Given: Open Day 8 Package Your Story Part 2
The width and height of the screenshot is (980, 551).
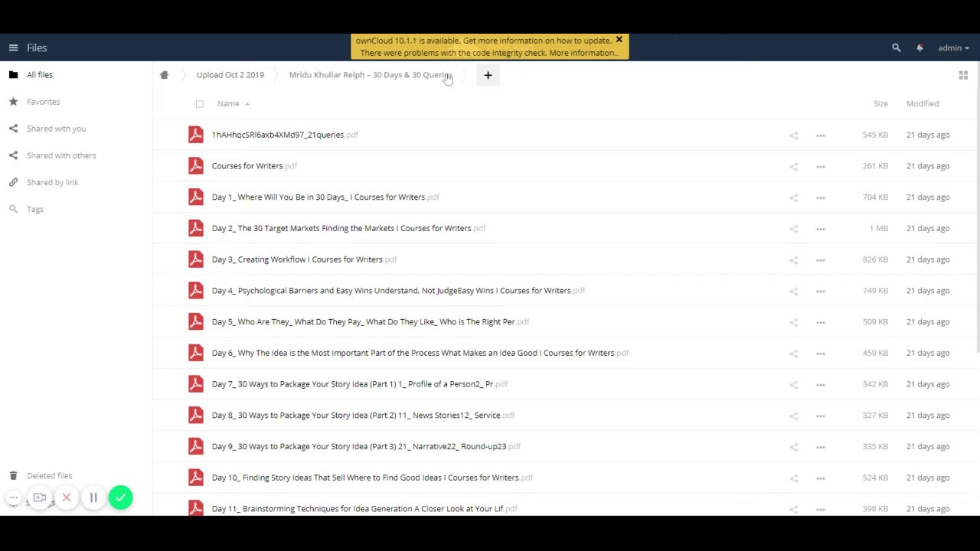Looking at the screenshot, I should 363,416.
